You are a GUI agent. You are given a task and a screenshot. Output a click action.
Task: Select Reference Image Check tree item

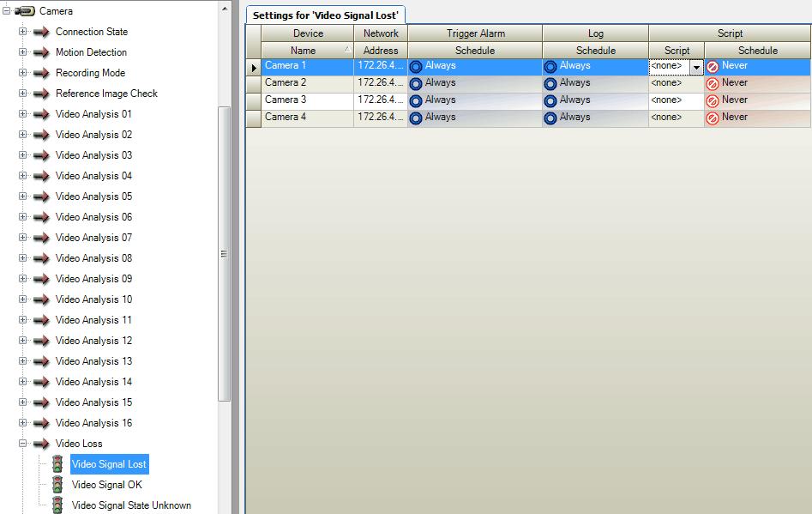106,94
